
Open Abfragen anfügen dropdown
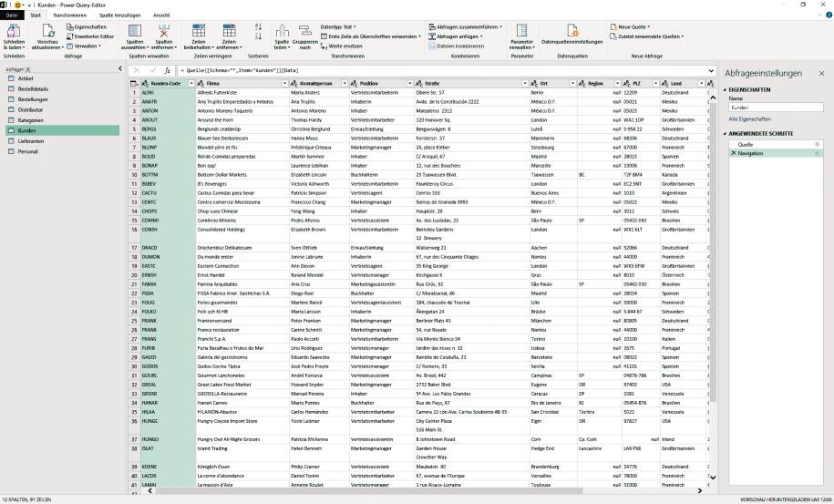[456, 36]
